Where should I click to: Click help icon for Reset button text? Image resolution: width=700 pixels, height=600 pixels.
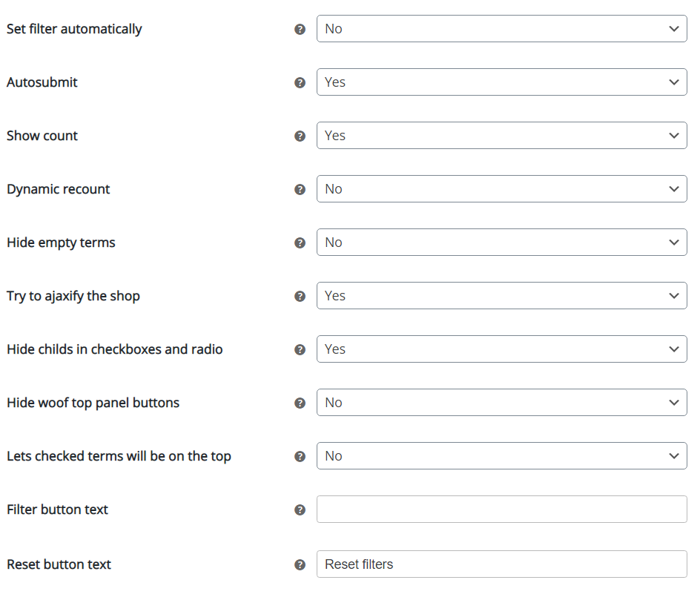(x=300, y=564)
